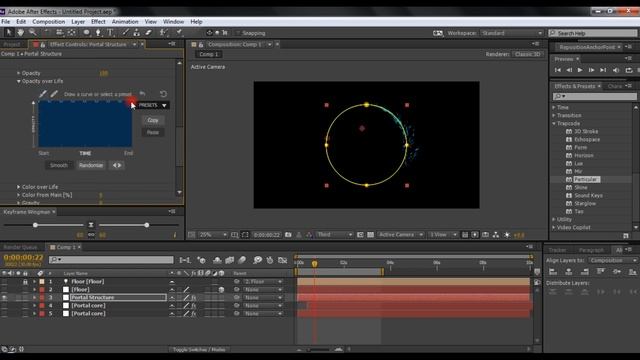The height and width of the screenshot is (360, 640).
Task: Jump to first frame in Preview
Action: pyautogui.click(x=558, y=70)
